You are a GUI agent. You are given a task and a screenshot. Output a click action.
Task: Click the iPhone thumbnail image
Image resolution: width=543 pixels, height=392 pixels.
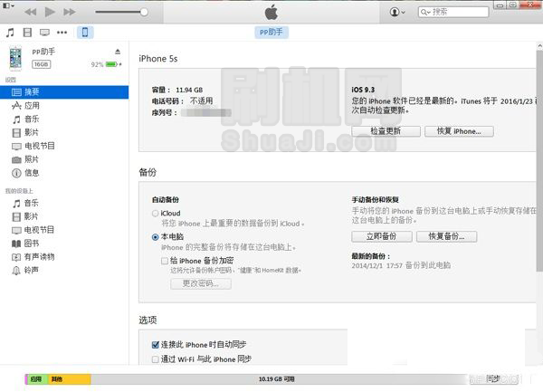[15, 58]
